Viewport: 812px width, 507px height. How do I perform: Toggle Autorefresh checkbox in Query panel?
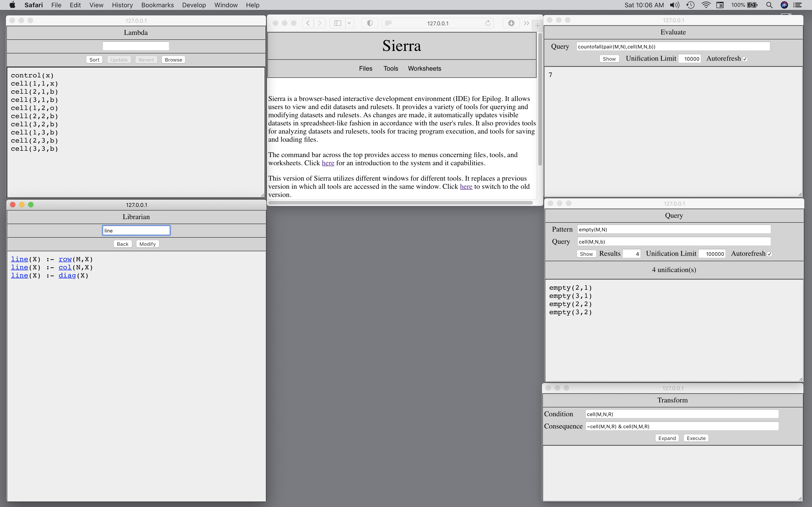[769, 254]
